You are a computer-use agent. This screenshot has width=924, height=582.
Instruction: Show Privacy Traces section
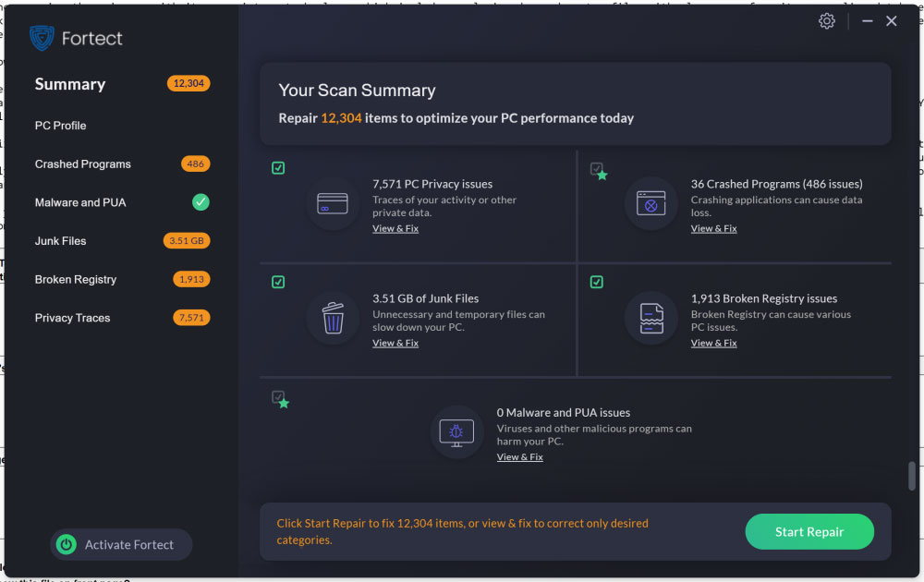72,318
